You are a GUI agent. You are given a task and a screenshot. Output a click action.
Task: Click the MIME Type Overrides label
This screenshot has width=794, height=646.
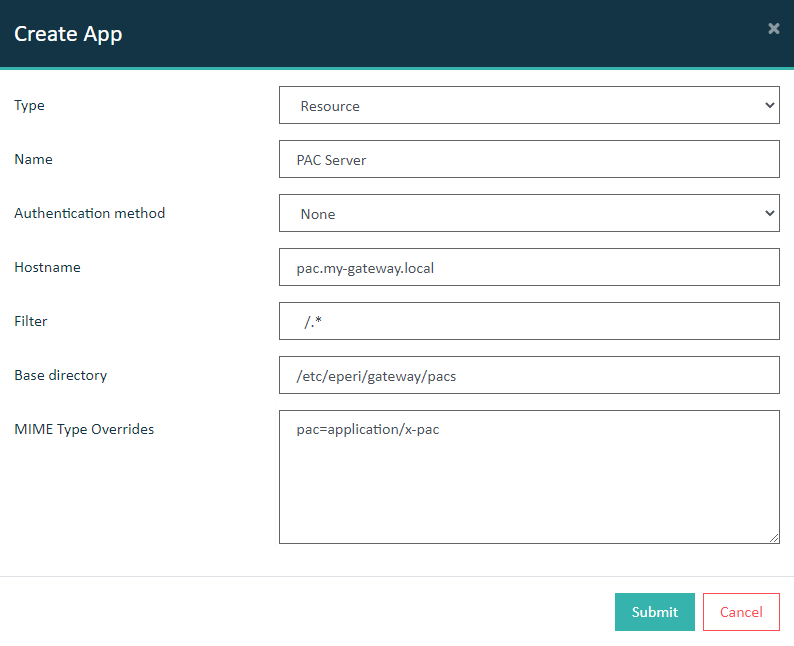coord(84,429)
